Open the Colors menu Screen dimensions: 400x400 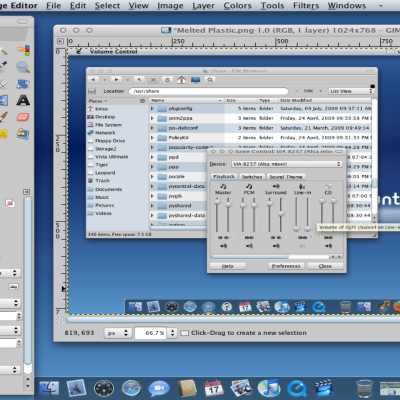pos(238,6)
